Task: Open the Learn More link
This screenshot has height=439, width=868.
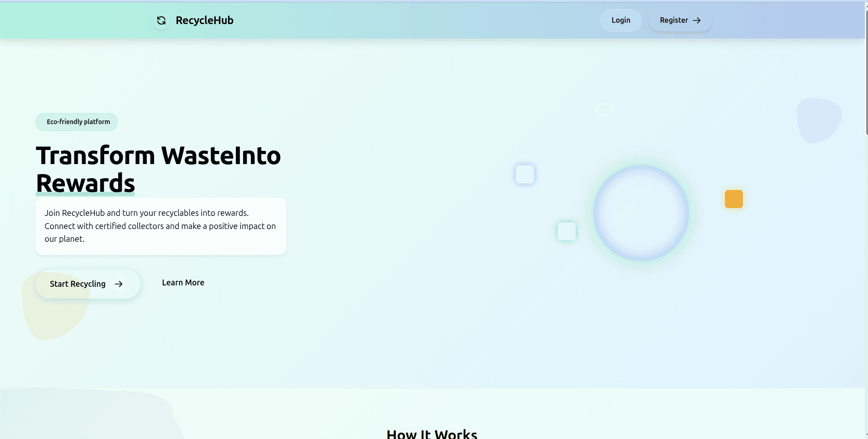Action: 183,283
